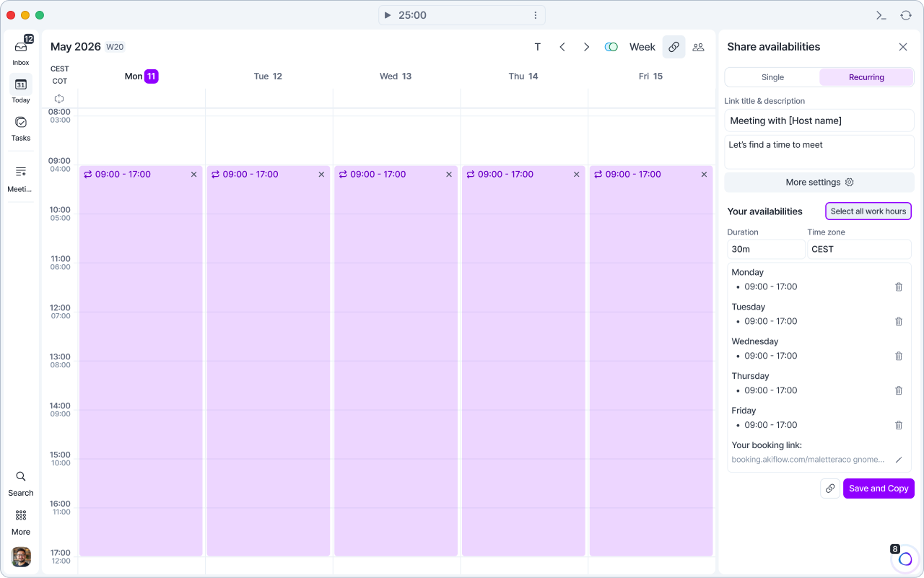The image size is (924, 578).
Task: Open the Time zone CEST dropdown
Action: (x=859, y=249)
